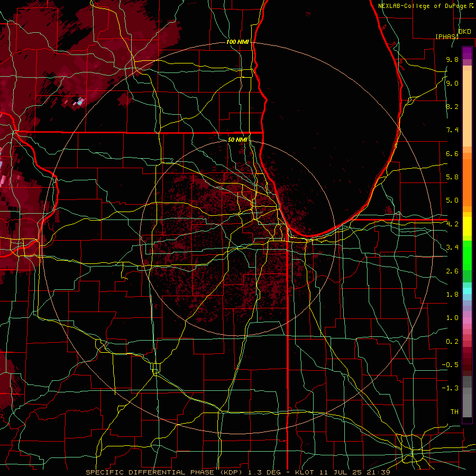Image resolution: width=476 pixels, height=476 pixels.
Task: Pick the bright yellow band near 4.2
Action: pos(467,226)
